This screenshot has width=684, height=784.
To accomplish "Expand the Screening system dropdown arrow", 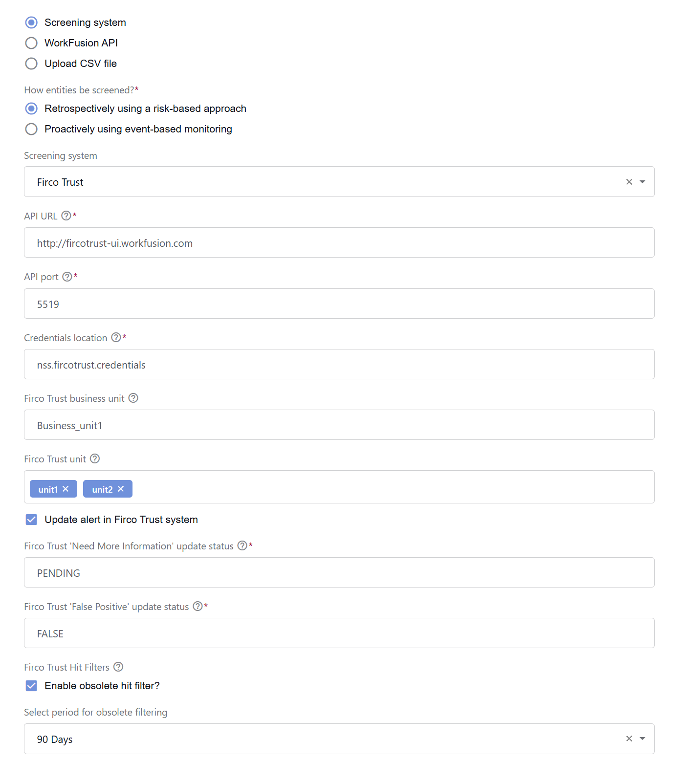I will point(642,182).
